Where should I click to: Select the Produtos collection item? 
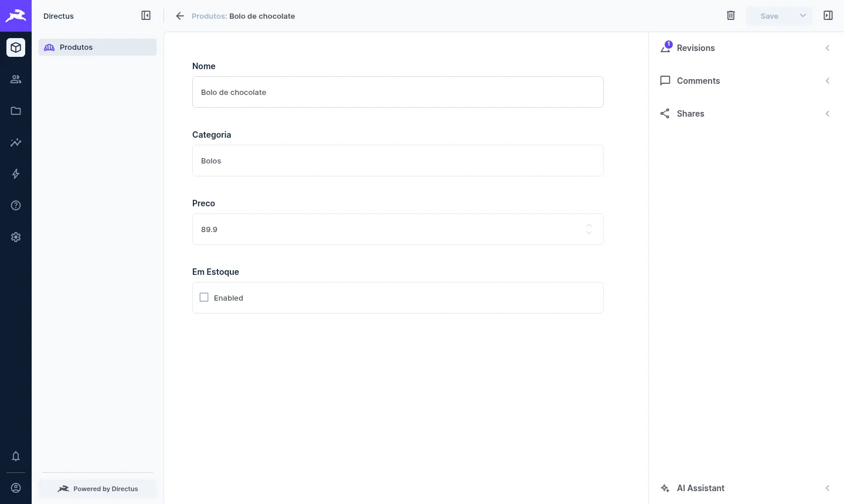tap(97, 47)
